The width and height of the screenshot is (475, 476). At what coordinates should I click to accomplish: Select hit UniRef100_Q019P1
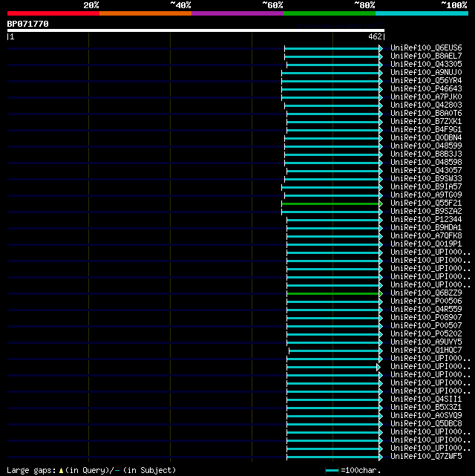[426, 244]
